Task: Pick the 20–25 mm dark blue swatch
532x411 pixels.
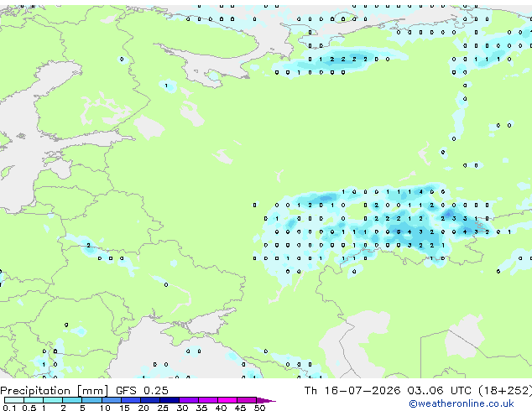Action: point(149,400)
